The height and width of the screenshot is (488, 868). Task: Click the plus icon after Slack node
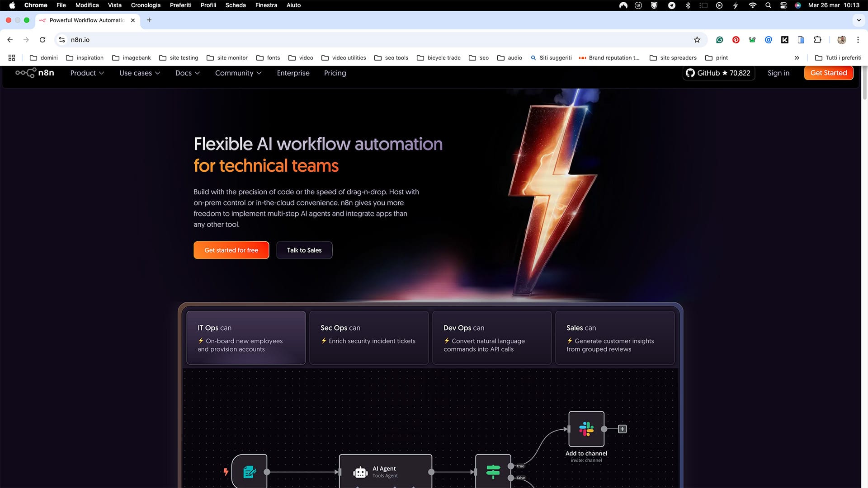coord(623,429)
